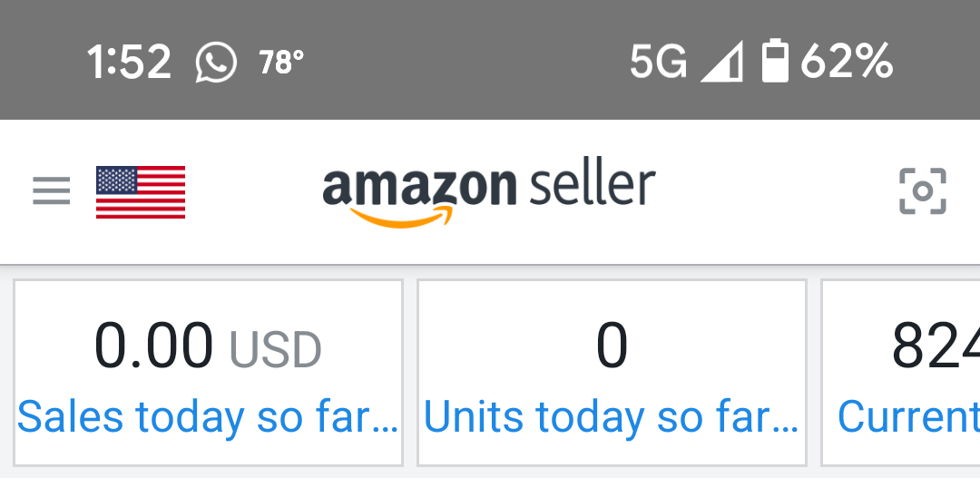
Task: Tap the 62% battery percentage text
Action: coord(847,61)
